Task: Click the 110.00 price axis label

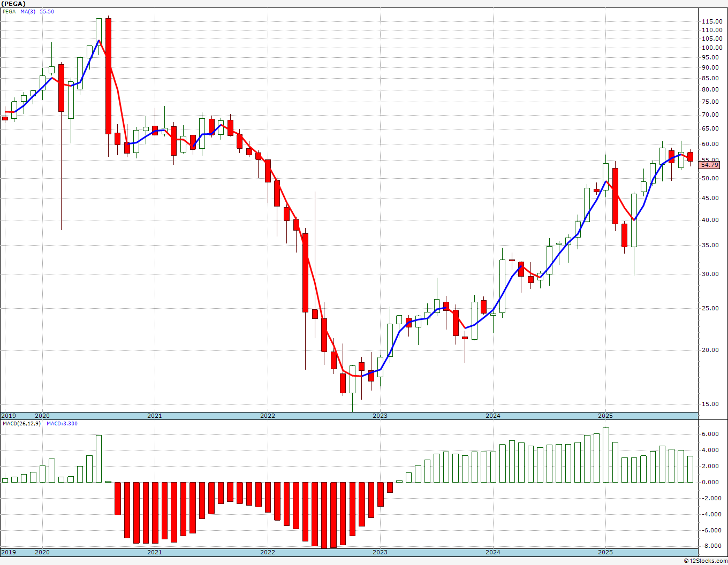Action: coord(711,30)
